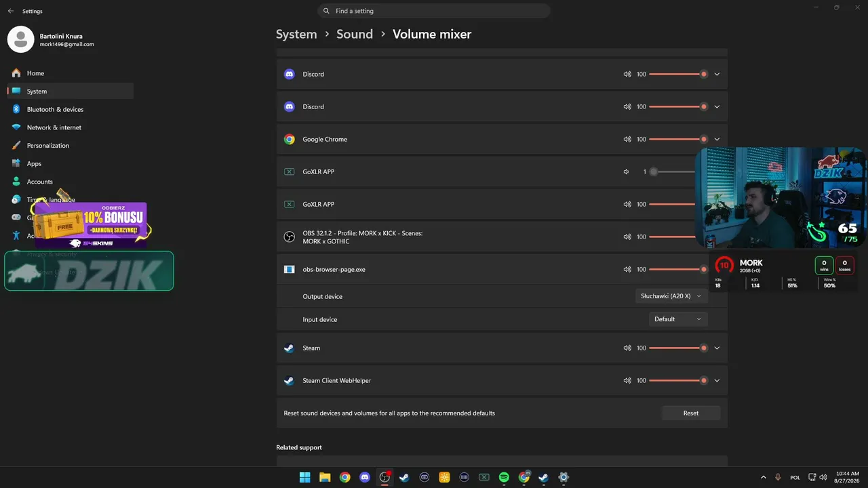Viewport: 868px width, 488px height.
Task: Expand Steam Client WebHelper row
Action: (x=717, y=381)
